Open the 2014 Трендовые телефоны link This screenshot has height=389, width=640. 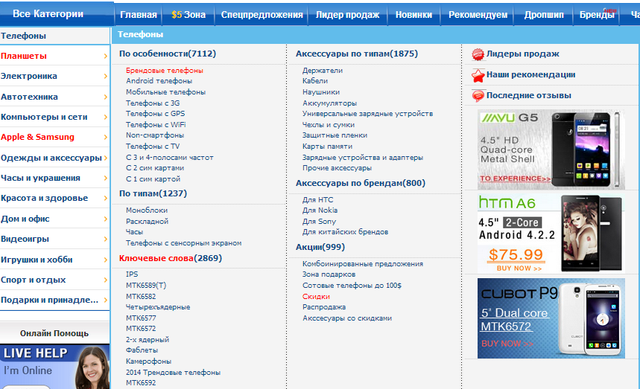pos(173,373)
